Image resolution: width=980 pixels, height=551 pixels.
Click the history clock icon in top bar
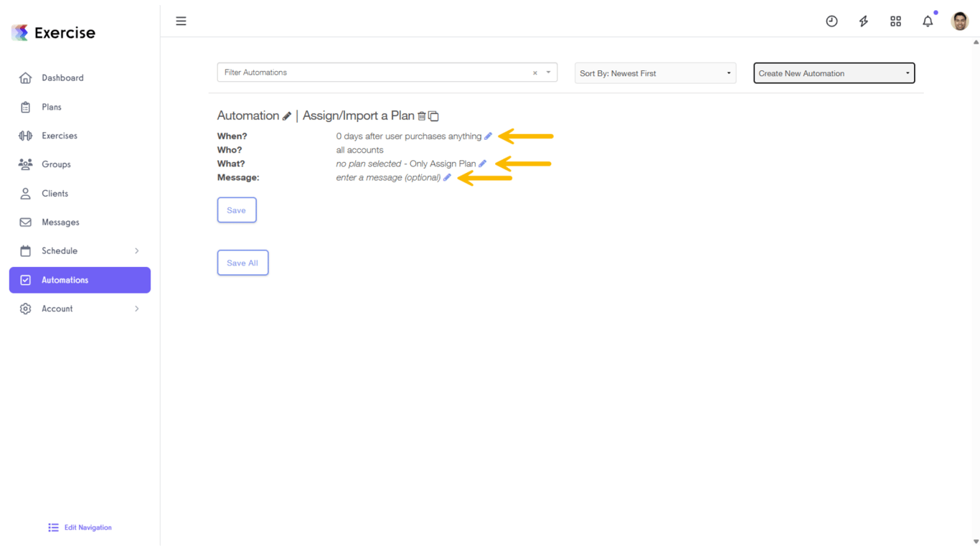pos(831,21)
